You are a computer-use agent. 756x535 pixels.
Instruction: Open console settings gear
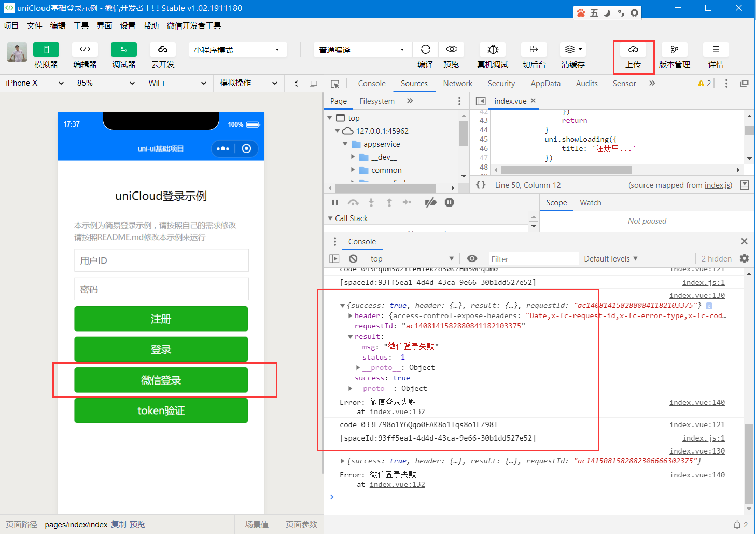(744, 258)
